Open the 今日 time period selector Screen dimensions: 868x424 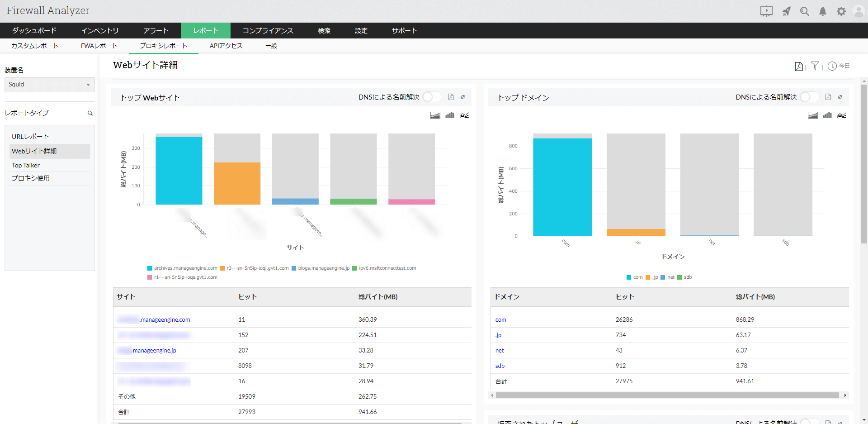[839, 66]
